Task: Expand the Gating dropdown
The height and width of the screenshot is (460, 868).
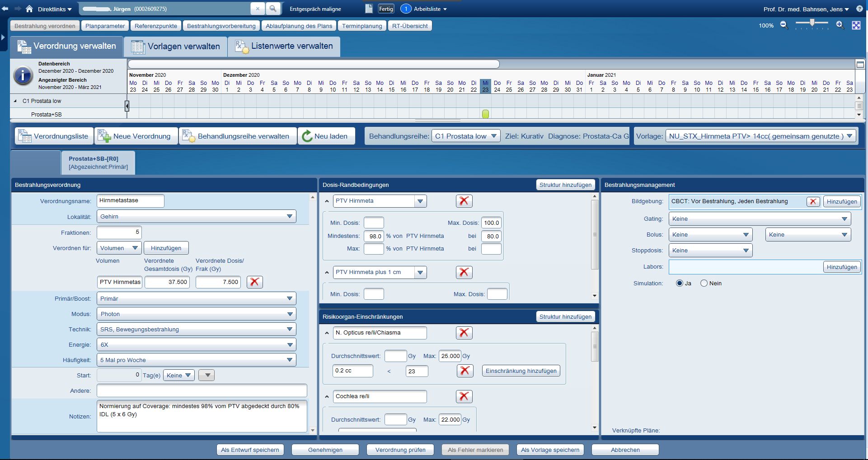Action: click(x=844, y=219)
